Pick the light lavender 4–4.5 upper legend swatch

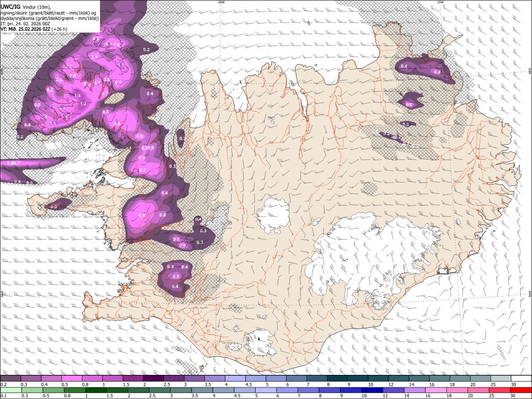pos(235,379)
